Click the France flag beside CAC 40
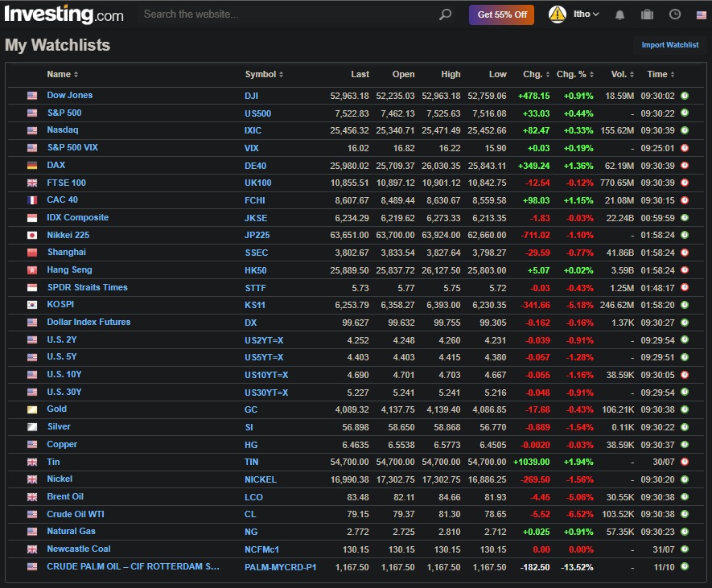The height and width of the screenshot is (588, 712). (32, 200)
